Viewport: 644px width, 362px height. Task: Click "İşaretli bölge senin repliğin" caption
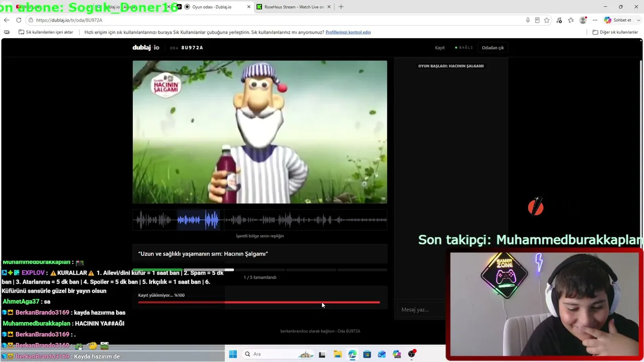pyautogui.click(x=260, y=236)
